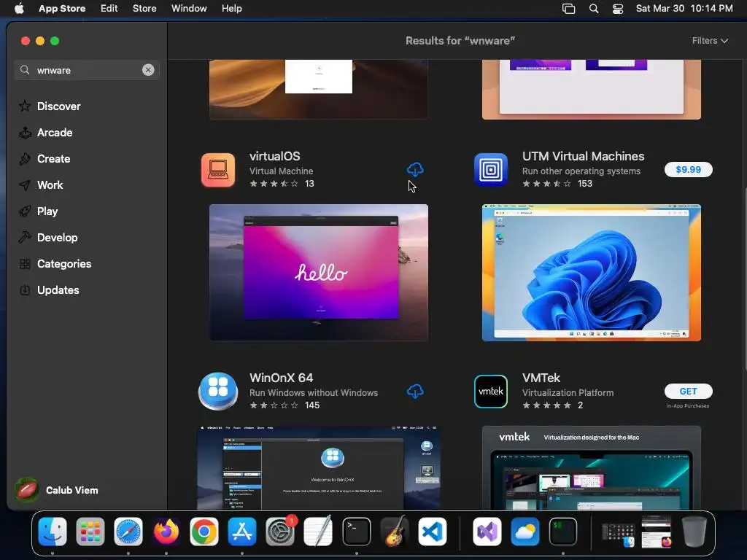Viewport: 747px width, 560px height.
Task: Open WinOnX 64 screenshot preview
Action: point(319,467)
